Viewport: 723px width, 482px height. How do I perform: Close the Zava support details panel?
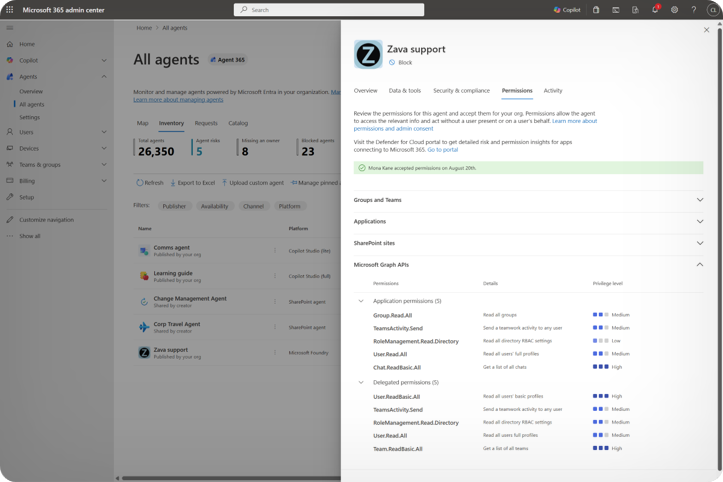(x=706, y=30)
